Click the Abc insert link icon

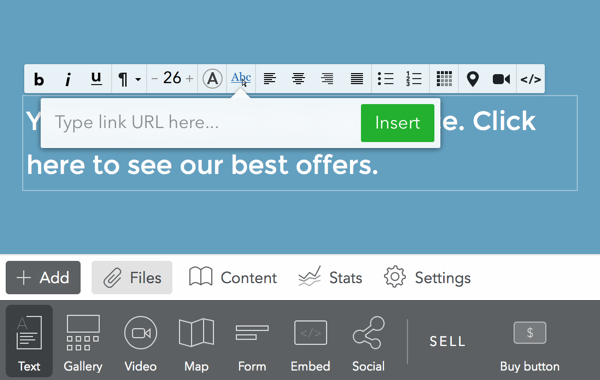(x=241, y=78)
